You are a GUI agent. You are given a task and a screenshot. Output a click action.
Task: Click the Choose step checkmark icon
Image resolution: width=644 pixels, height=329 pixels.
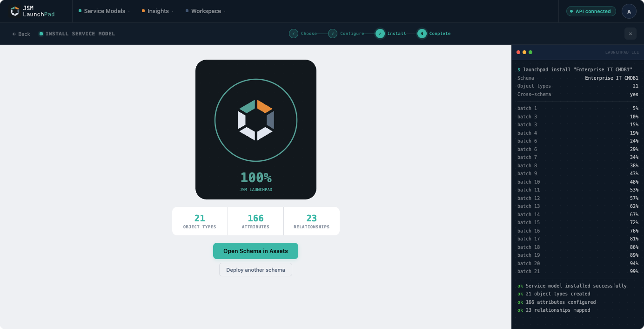tap(293, 34)
